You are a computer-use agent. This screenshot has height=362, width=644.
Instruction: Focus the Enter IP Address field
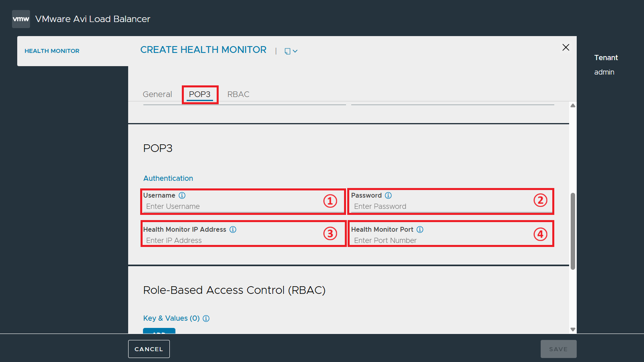coord(244,241)
